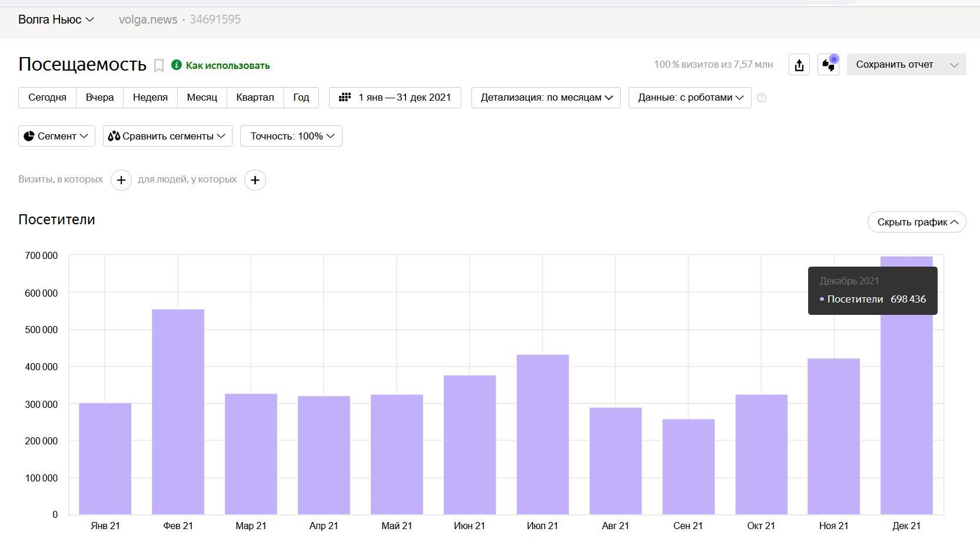Select the Вчера period tab

pos(99,98)
